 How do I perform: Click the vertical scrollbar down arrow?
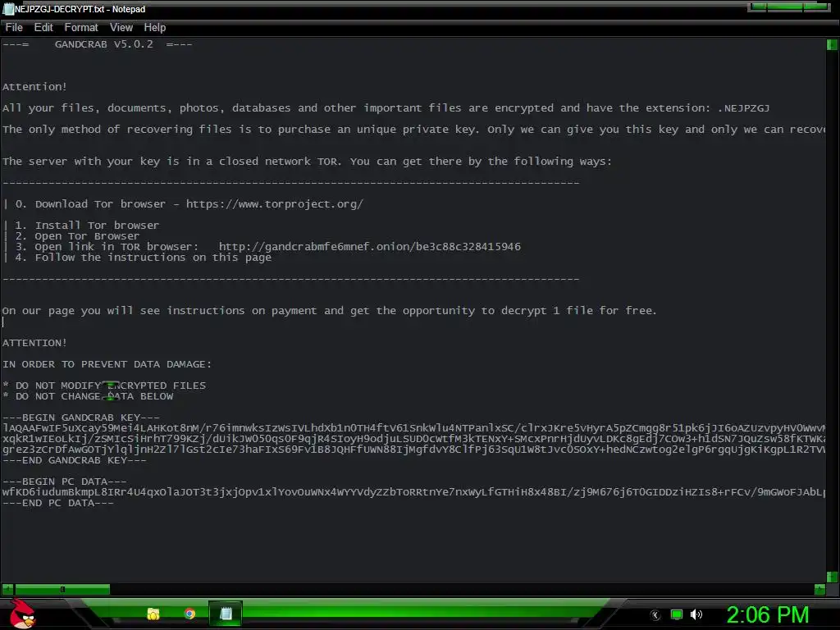(x=832, y=577)
